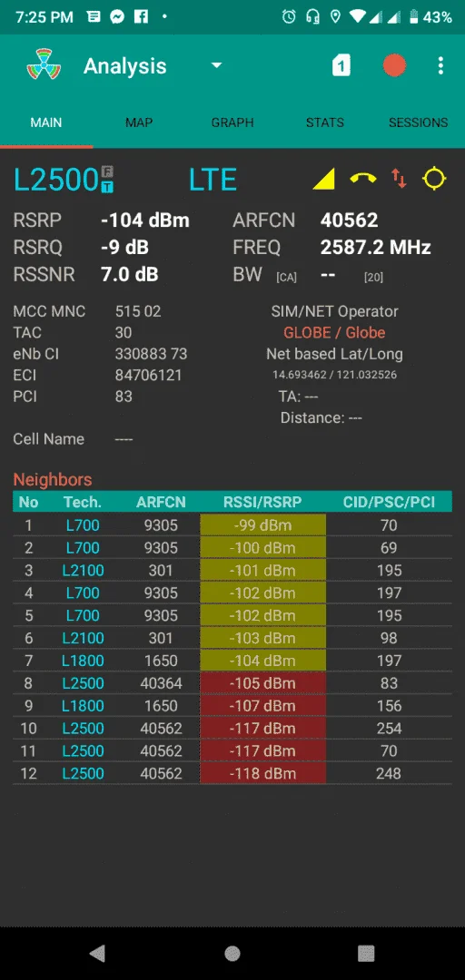Tap the L2500 band label
This screenshot has width=465, height=980.
click(x=56, y=180)
